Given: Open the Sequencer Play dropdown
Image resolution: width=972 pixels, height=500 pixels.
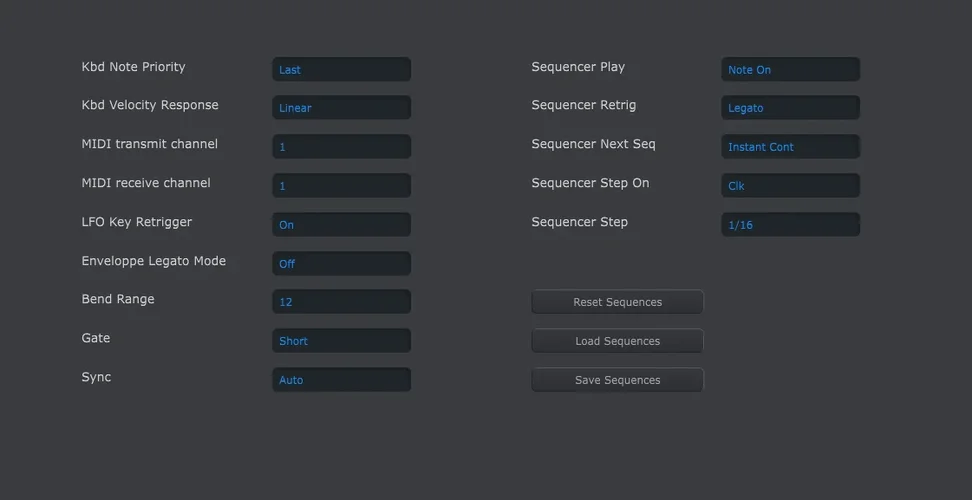Looking at the screenshot, I should [790, 70].
